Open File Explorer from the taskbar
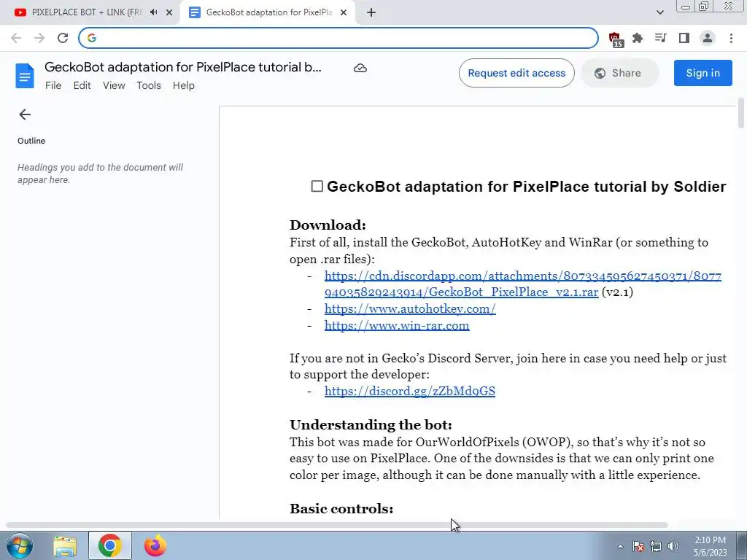The image size is (747, 560). [x=65, y=546]
